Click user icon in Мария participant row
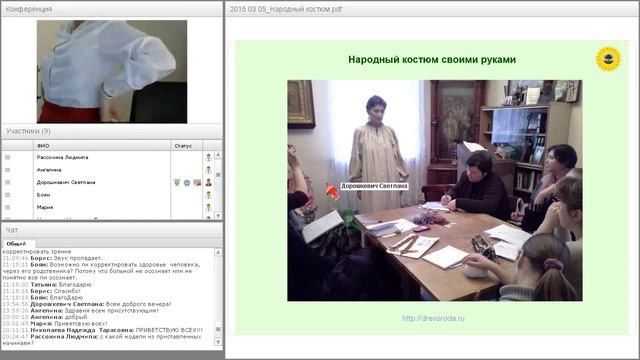 209,207
